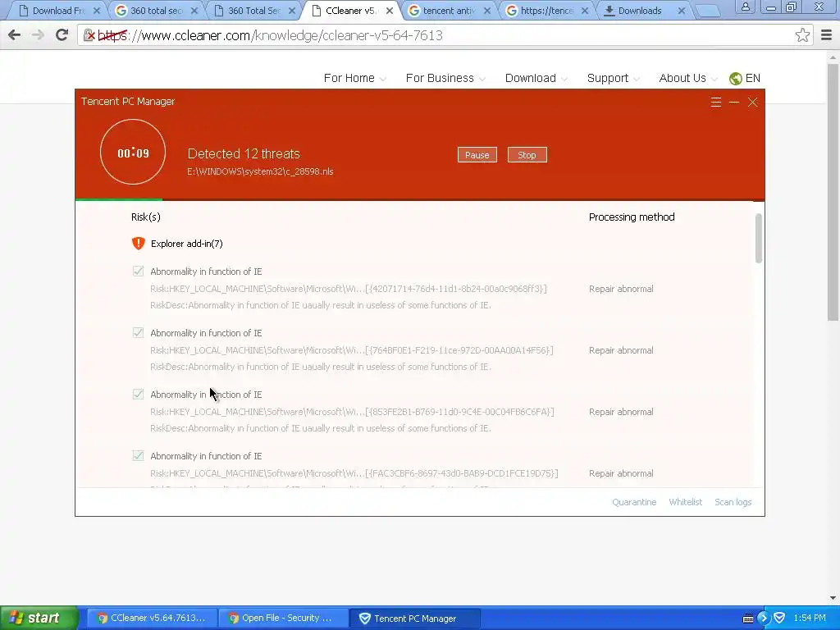Click Tencent shield icon in system tray
Screen dimensions: 840x630
779,618
